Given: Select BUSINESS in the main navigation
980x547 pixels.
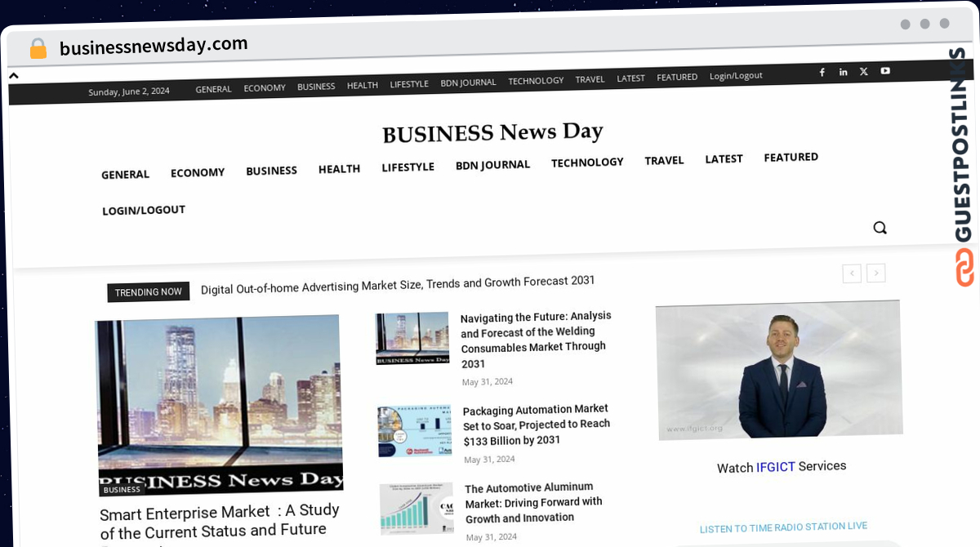Looking at the screenshot, I should point(271,171).
